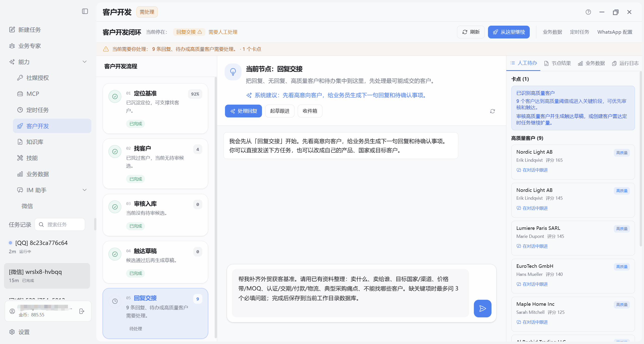This screenshot has height=344, width=644.
Task: Click the user avatar icon
Action: tap(12, 311)
